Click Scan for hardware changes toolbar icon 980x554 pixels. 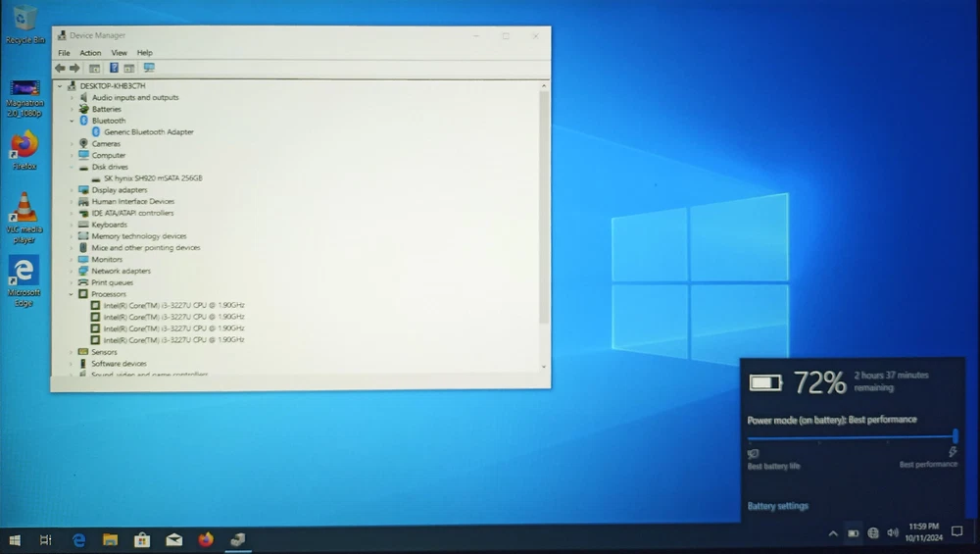pos(149,69)
